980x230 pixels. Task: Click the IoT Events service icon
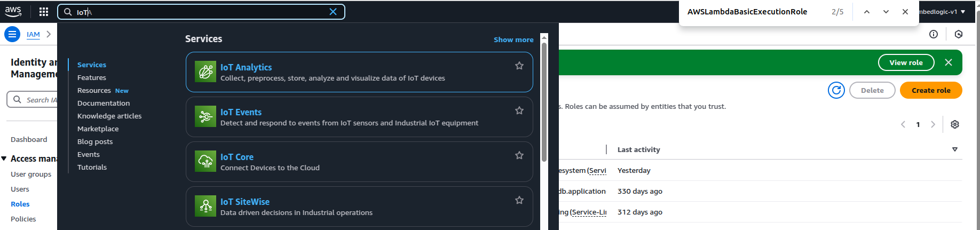click(206, 116)
